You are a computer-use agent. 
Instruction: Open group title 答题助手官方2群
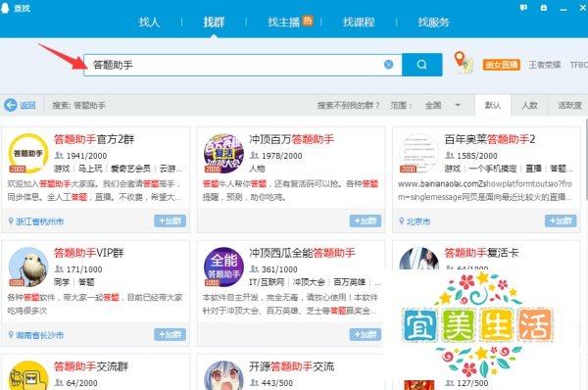(x=94, y=139)
